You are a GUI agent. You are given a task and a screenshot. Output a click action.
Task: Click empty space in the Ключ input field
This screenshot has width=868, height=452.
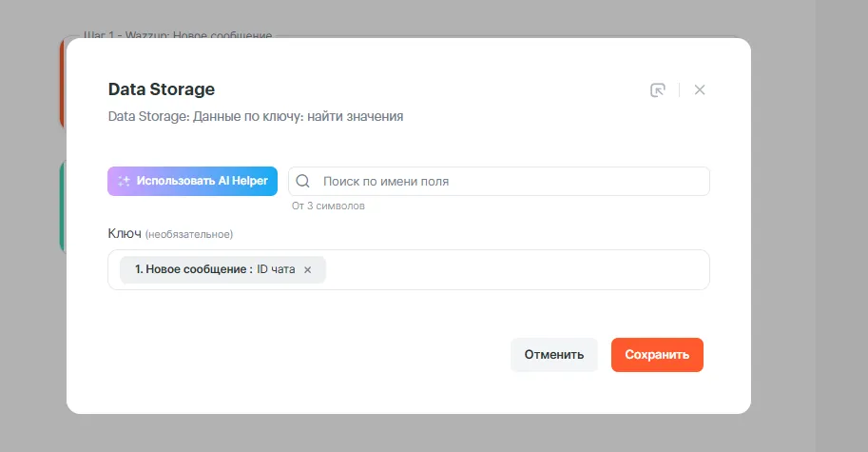click(x=513, y=270)
